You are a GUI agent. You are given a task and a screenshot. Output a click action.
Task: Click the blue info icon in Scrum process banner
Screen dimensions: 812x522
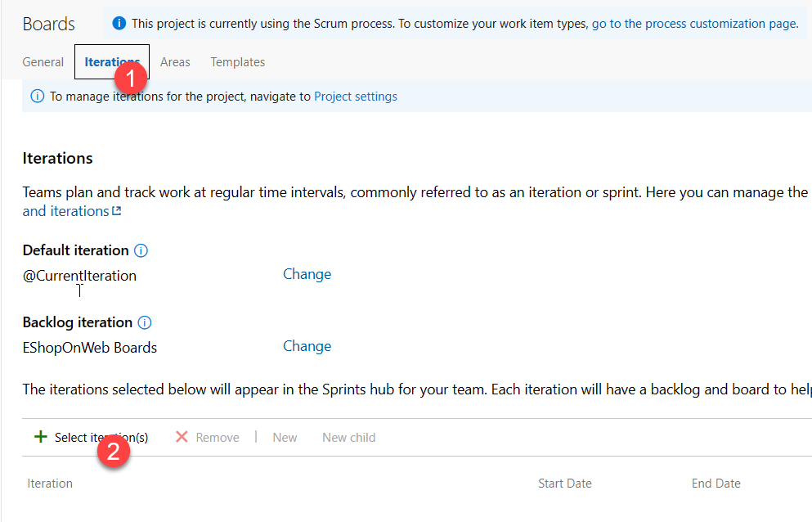click(x=119, y=23)
